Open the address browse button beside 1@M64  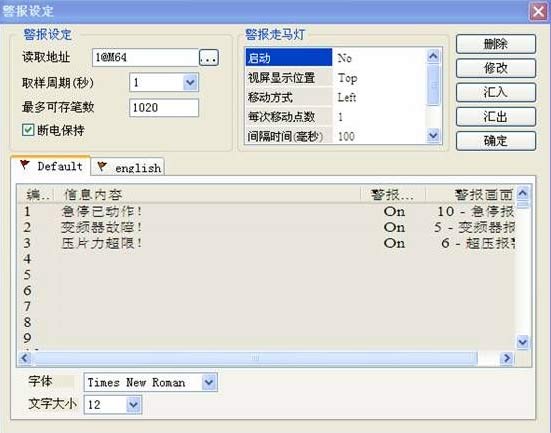(x=209, y=58)
